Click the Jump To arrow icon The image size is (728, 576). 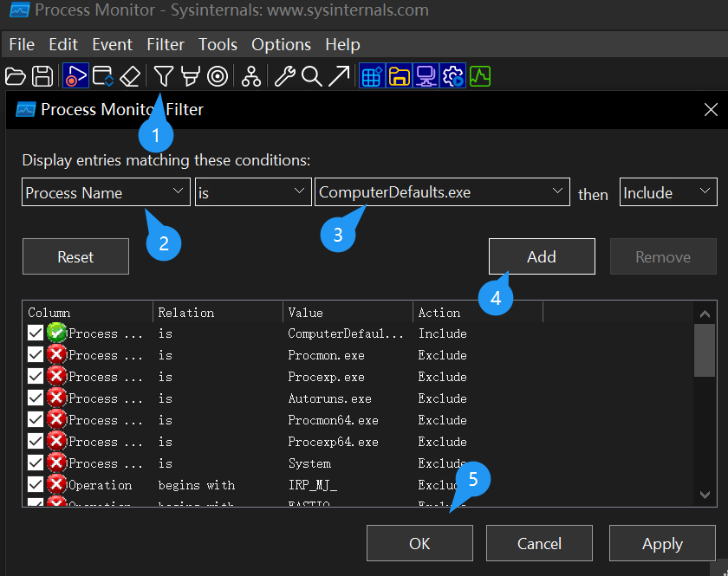(x=339, y=76)
